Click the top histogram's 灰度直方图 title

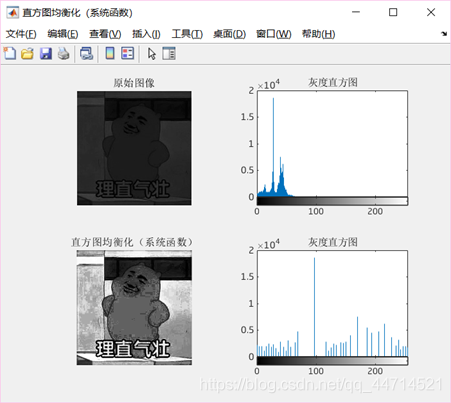point(333,82)
